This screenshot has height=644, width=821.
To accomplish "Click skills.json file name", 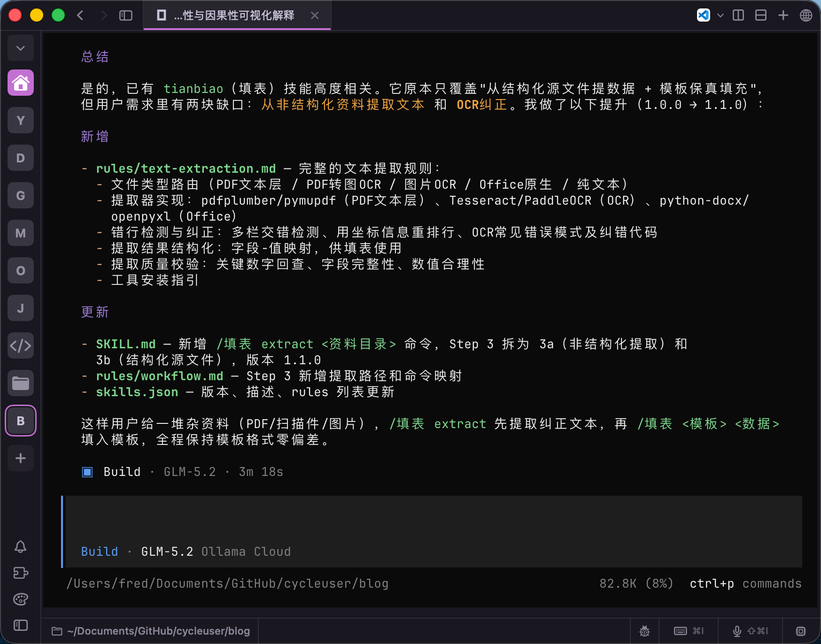I will [137, 392].
